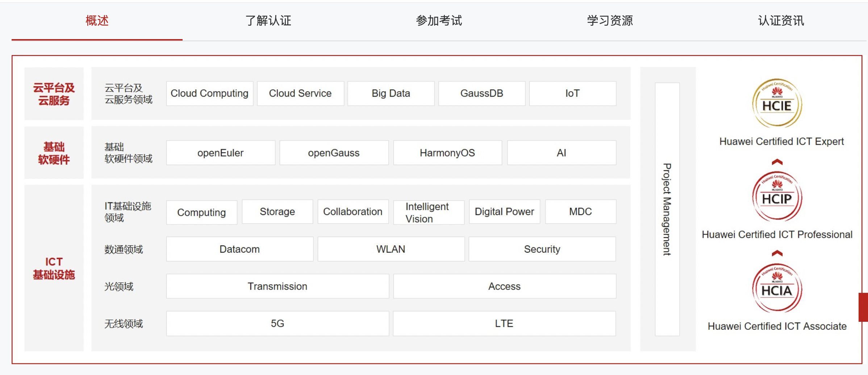Click the 数通领域 row label
The width and height of the screenshot is (868, 375).
click(x=124, y=249)
